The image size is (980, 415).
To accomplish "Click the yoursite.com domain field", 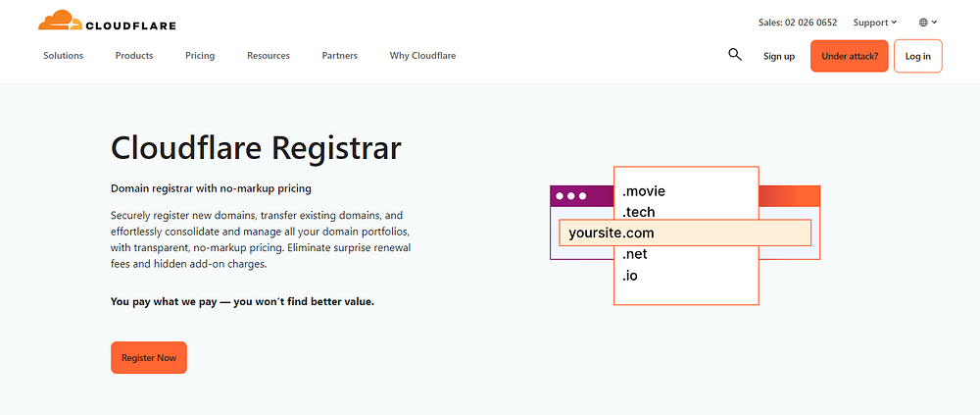I will (x=685, y=233).
